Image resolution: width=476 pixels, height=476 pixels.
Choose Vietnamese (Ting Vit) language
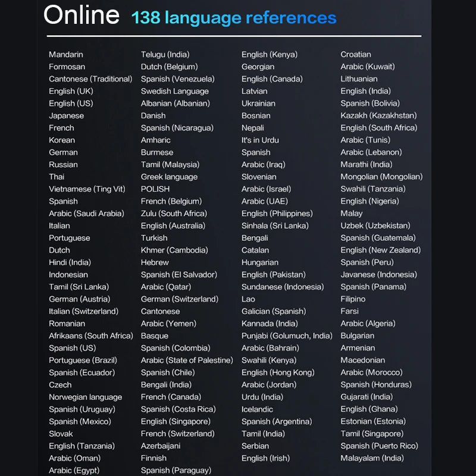point(87,189)
